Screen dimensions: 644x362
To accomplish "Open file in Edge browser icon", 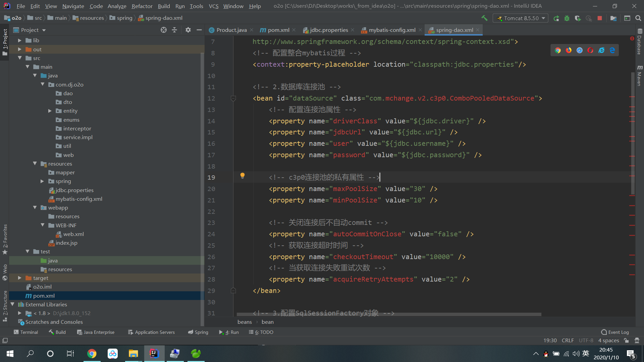I will 612,50.
